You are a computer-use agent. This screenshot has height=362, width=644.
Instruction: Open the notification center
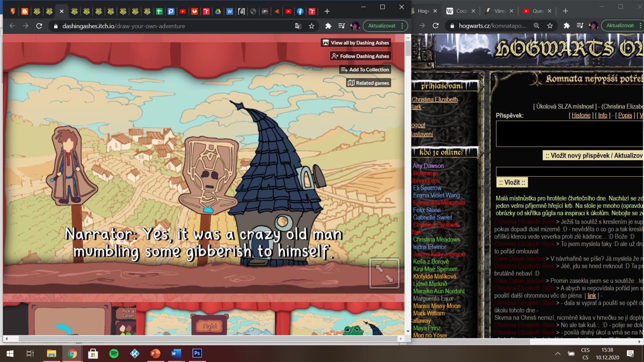coord(630,354)
